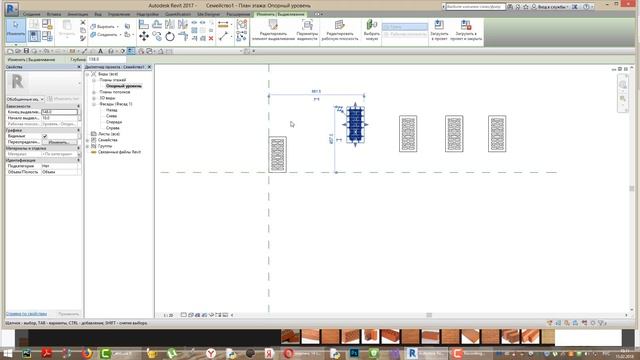Open the Create (Создание) ribbon tab
Image resolution: width=640 pixels, height=360 pixels.
(31, 14)
